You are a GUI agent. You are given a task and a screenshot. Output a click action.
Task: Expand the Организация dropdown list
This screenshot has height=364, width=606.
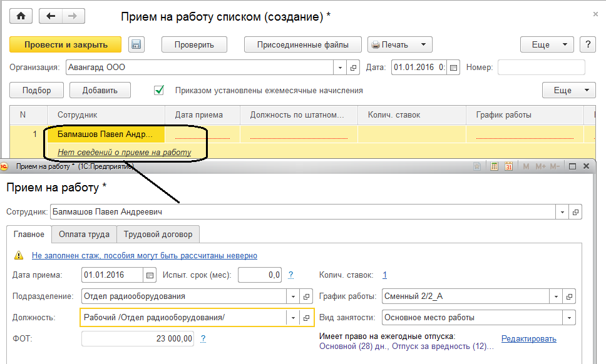[x=340, y=68]
